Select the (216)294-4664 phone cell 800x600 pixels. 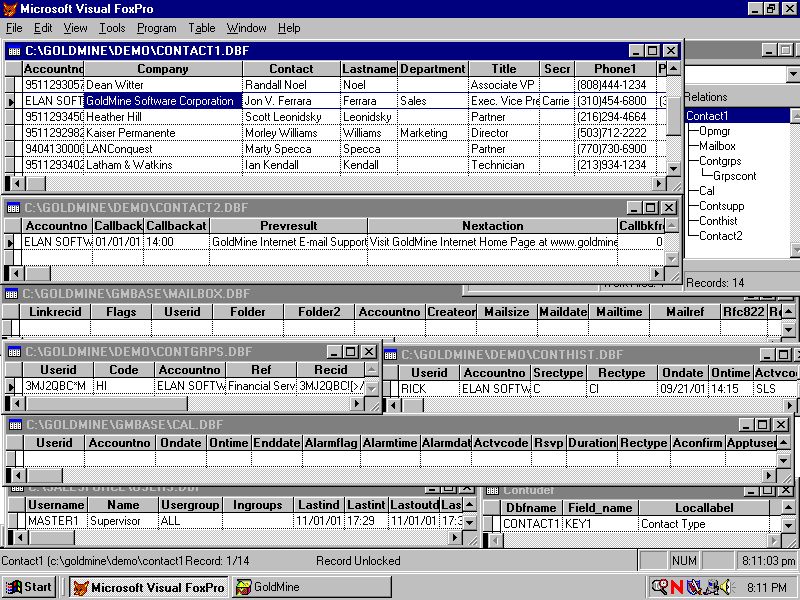click(x=615, y=117)
